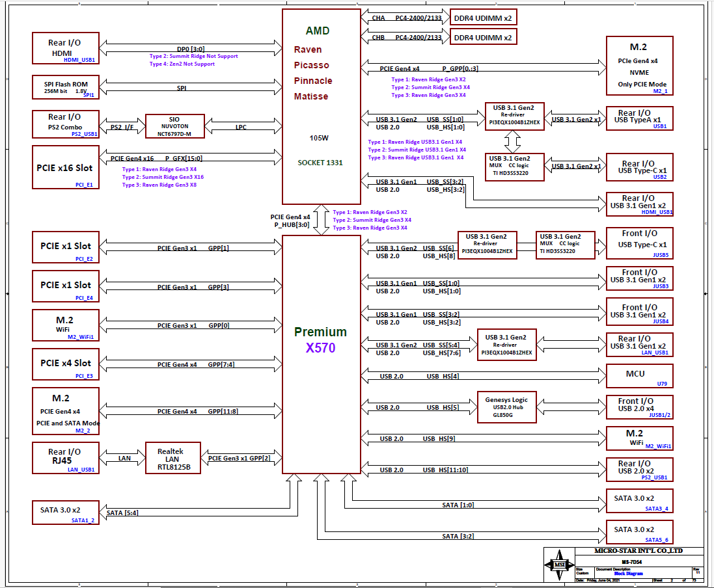
Task: Select the 'PCIE x16 Slot' label
Action: (64, 168)
